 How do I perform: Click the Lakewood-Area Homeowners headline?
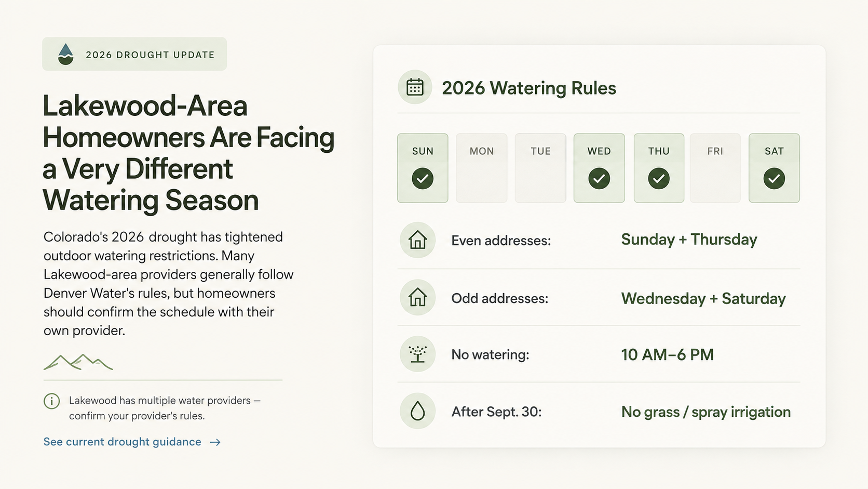point(188,153)
